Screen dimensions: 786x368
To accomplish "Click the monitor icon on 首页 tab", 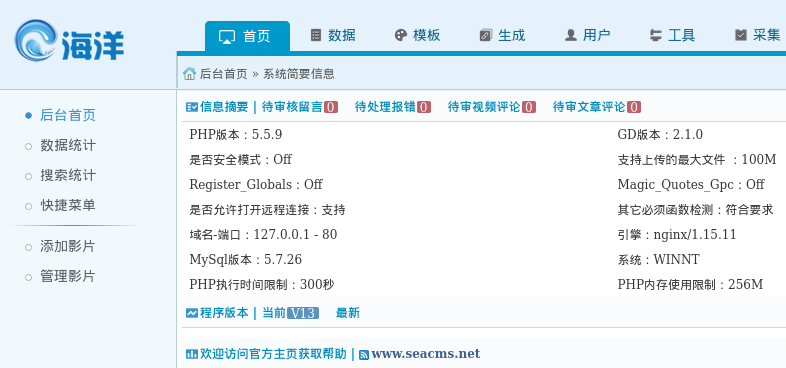I will [227, 36].
